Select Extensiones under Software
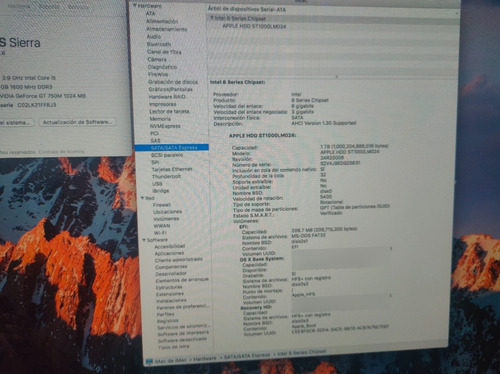The image size is (500, 374). (x=170, y=294)
